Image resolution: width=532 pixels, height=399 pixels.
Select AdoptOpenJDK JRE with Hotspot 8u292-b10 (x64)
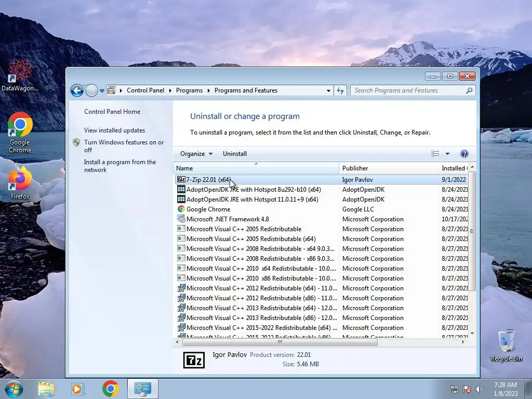click(x=321, y=189)
